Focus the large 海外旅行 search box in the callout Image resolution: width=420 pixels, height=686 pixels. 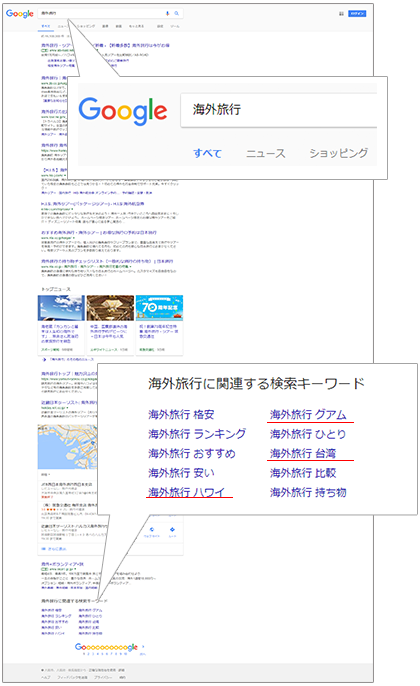pyautogui.click(x=279, y=110)
